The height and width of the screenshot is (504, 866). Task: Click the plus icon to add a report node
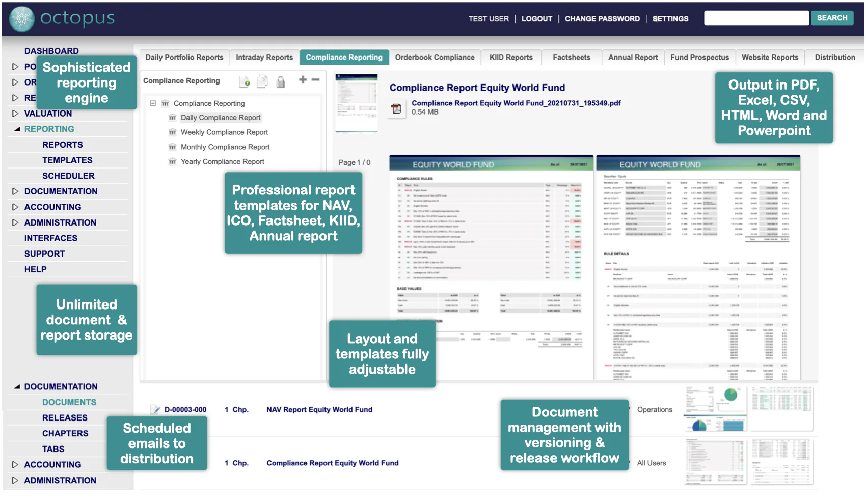pyautogui.click(x=302, y=79)
